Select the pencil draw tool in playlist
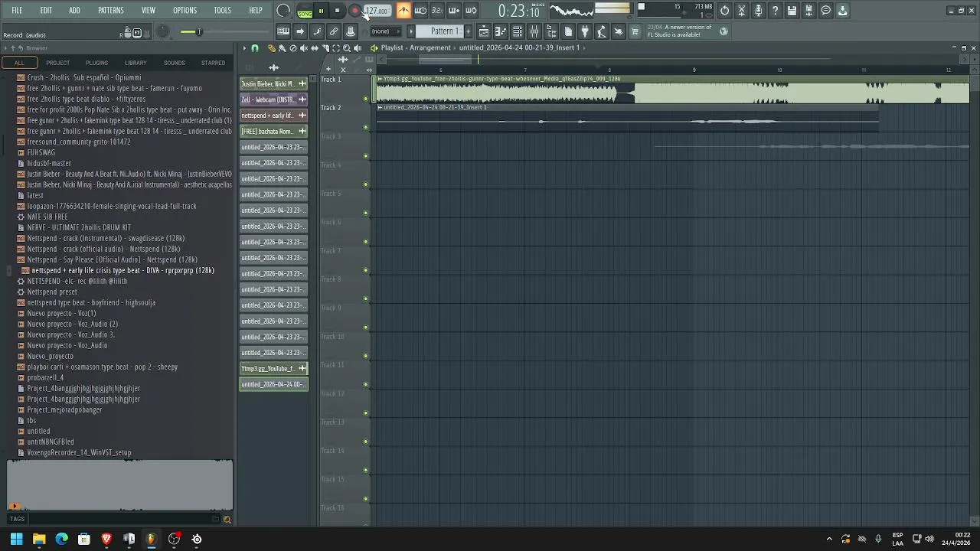 point(271,48)
